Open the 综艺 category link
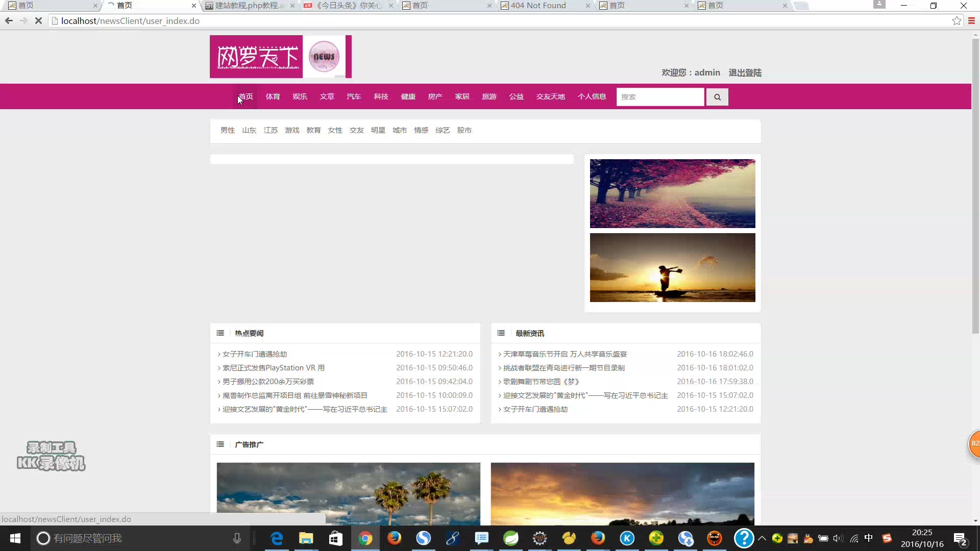 [x=443, y=130]
